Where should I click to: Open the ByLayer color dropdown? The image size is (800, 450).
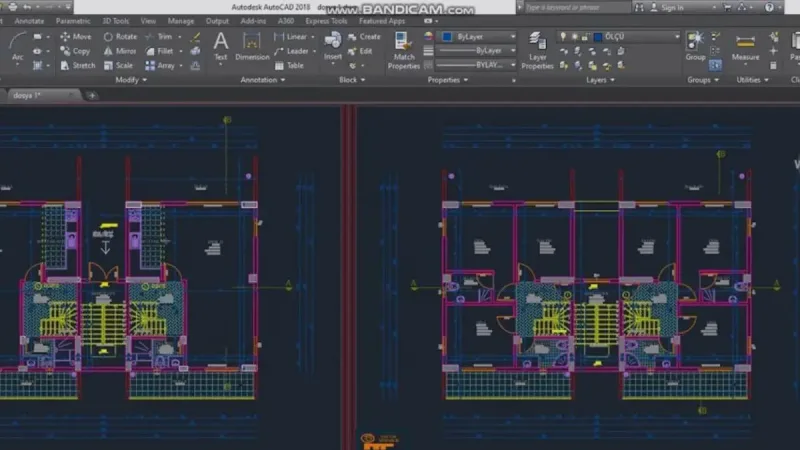point(512,37)
